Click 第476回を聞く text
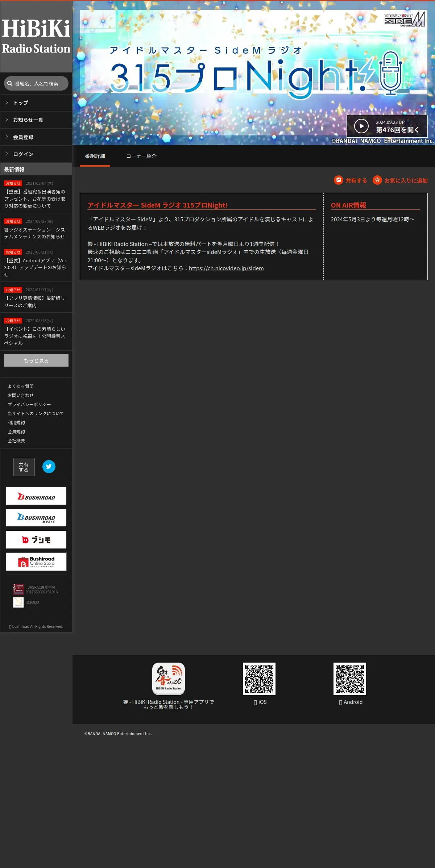The height and width of the screenshot is (868, 435). click(397, 130)
